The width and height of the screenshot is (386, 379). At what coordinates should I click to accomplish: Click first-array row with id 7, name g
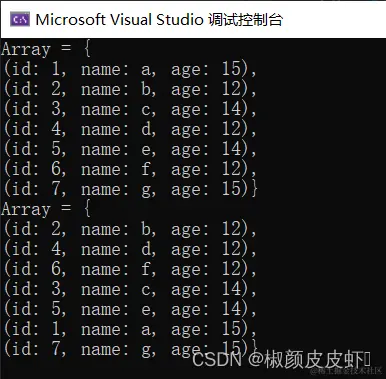pos(130,189)
